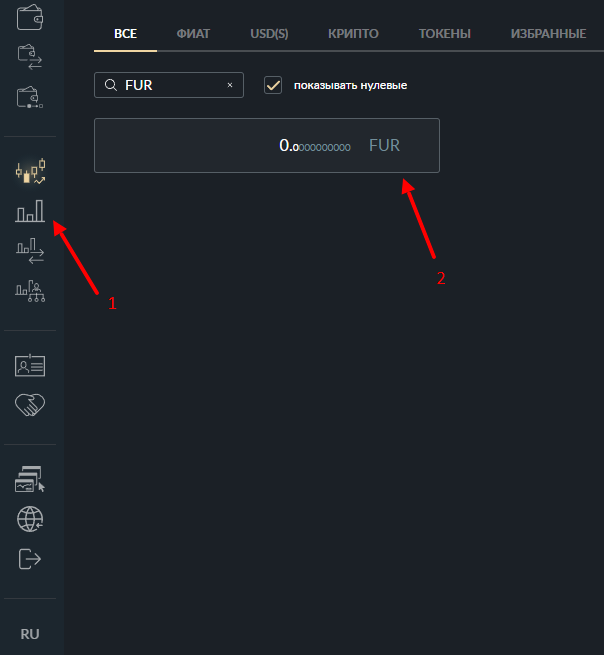Switch to the ТОКЕНЫ tab
This screenshot has height=655, width=604.
coord(444,34)
